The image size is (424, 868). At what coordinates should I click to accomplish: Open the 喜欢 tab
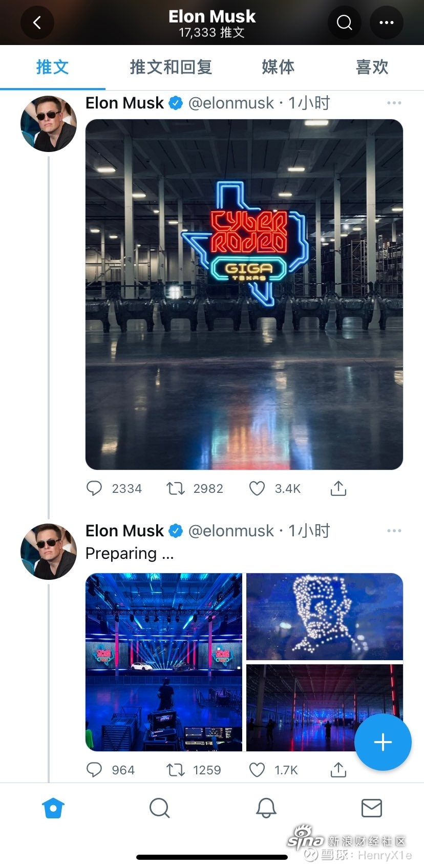pyautogui.click(x=372, y=67)
